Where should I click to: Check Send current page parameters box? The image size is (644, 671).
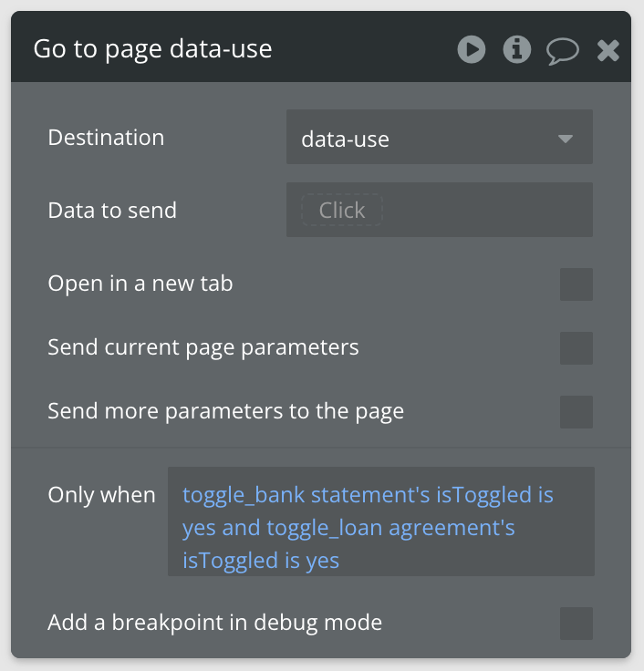(576, 348)
